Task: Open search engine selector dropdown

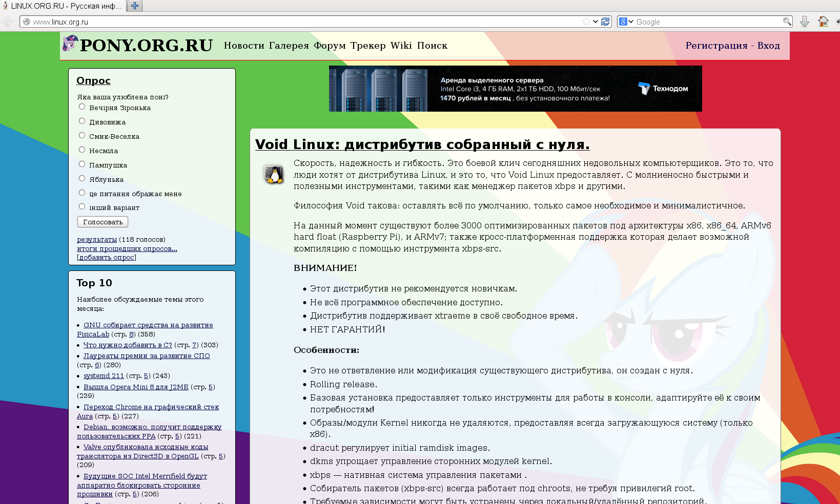Action: click(x=626, y=22)
